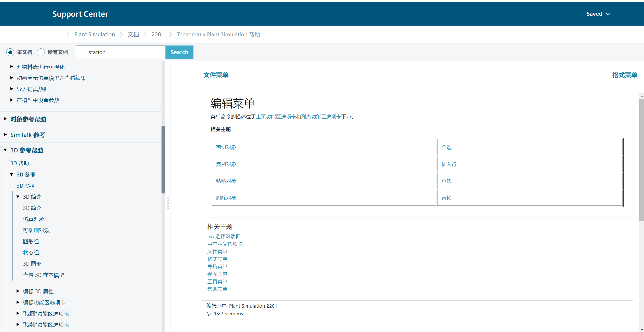
Task: Open the 替换 link in the table
Action: pyautogui.click(x=446, y=198)
